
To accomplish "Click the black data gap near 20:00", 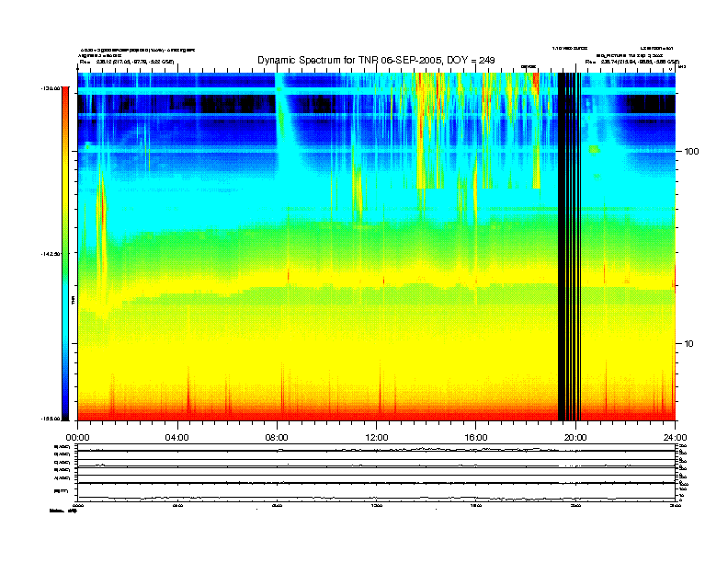I will pos(569,247).
